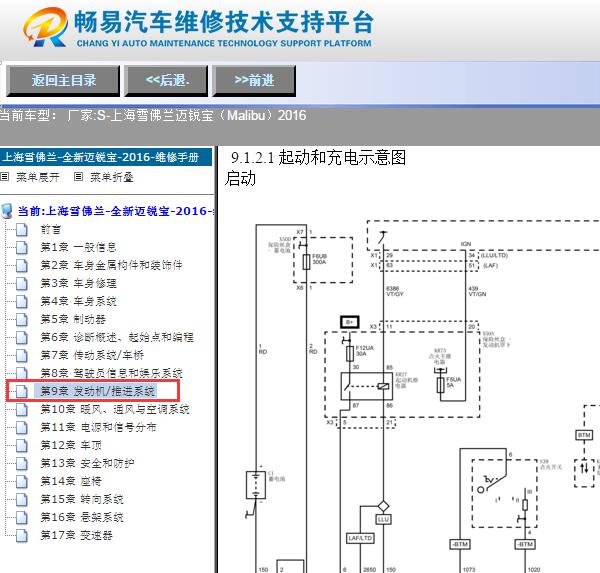Click the page icon beside 第6章
Screen dimensions: 600x573
22,338
